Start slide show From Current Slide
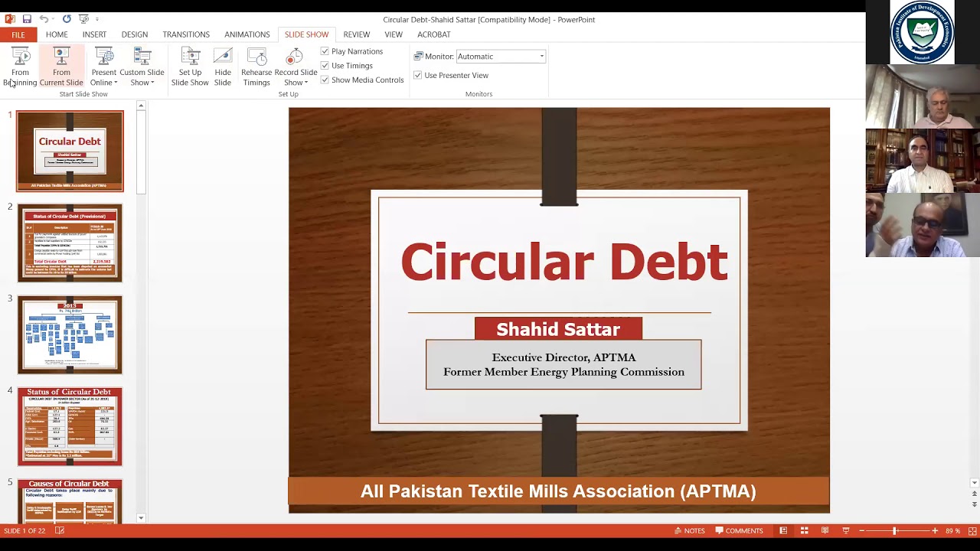 coord(61,67)
